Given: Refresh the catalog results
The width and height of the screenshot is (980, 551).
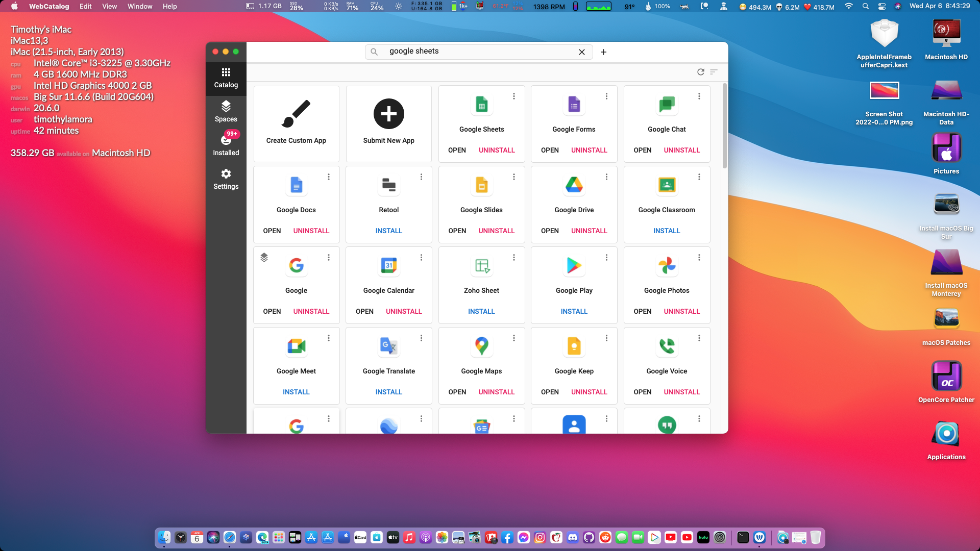Looking at the screenshot, I should pyautogui.click(x=701, y=72).
